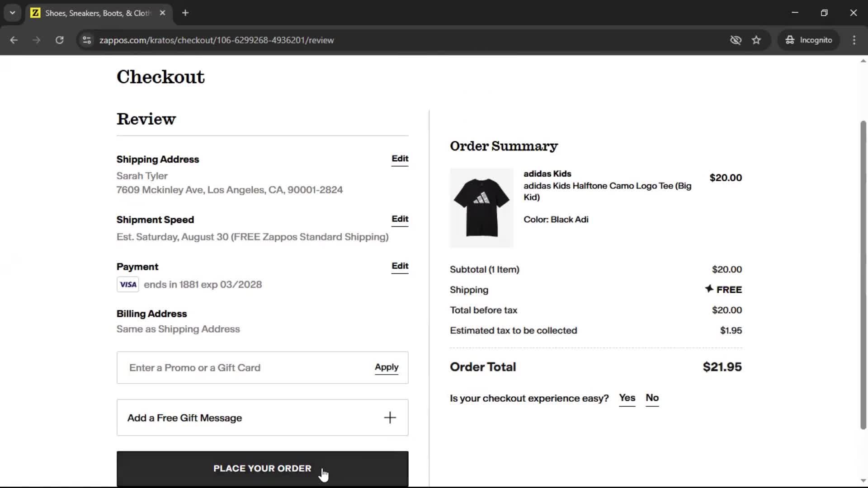868x488 pixels.
Task: Click 'ends in 1881 exp 03/2028' text
Action: [x=203, y=285]
